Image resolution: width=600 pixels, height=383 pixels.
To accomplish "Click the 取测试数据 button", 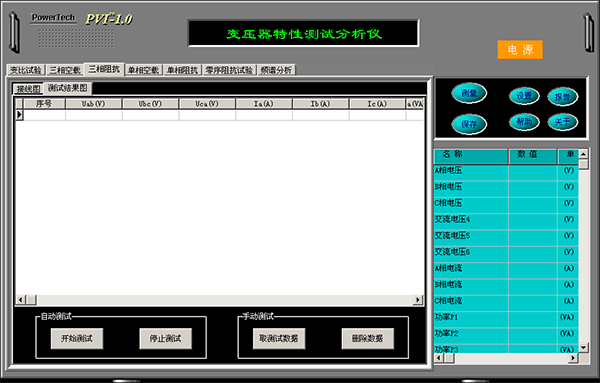I will (x=279, y=338).
